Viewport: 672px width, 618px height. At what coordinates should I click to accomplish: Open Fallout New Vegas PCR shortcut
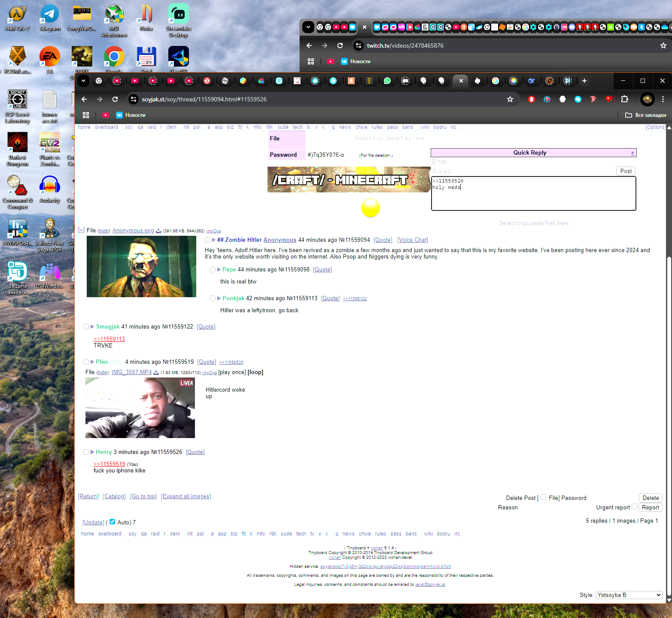(50, 235)
